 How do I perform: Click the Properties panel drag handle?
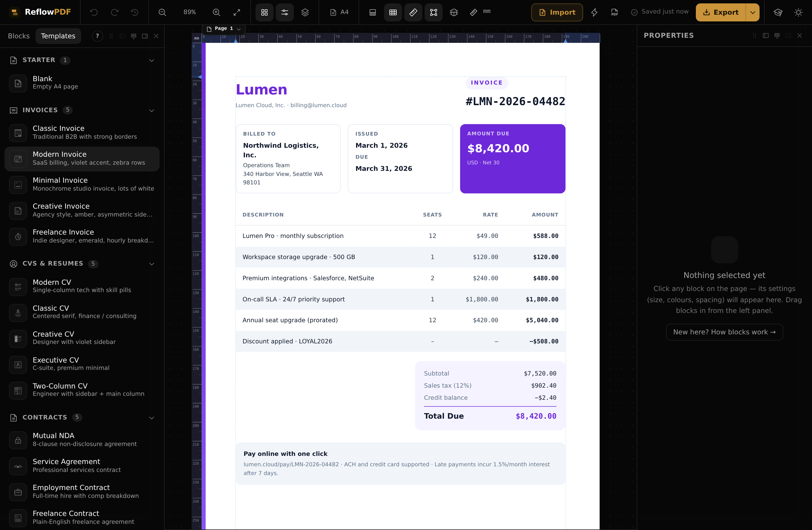pyautogui.click(x=754, y=36)
